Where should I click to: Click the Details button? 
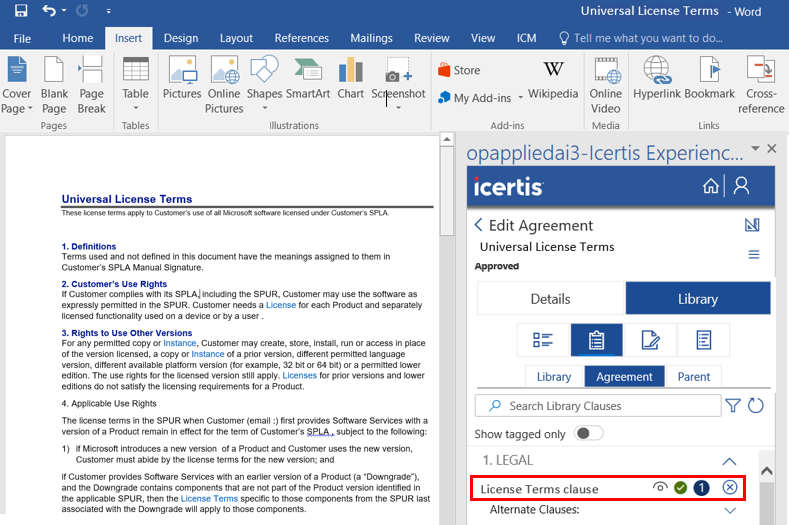click(x=550, y=298)
